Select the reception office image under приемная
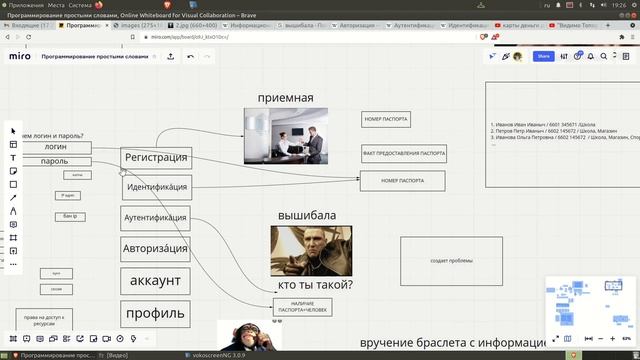Image resolution: width=640 pixels, height=360 pixels. point(286,136)
